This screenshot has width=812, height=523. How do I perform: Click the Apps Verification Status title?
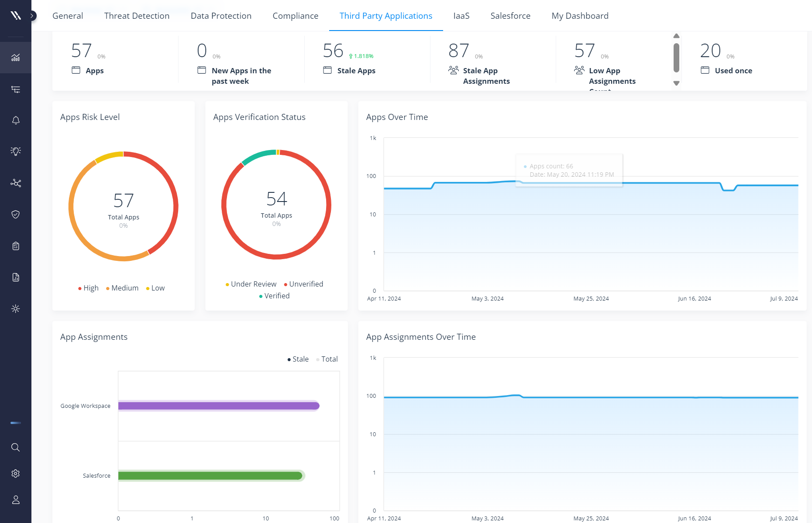259,117
